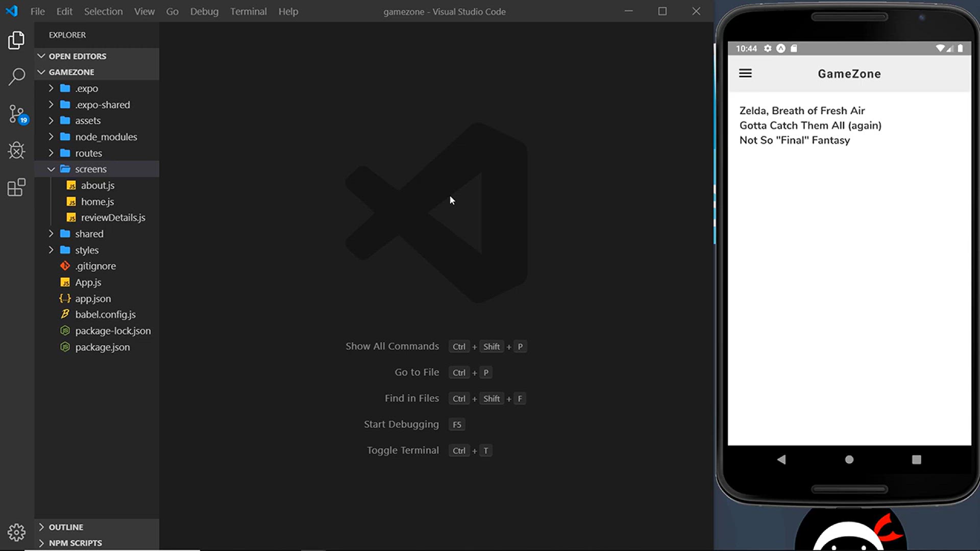
Task: Open the Debug menu
Action: tap(204, 11)
